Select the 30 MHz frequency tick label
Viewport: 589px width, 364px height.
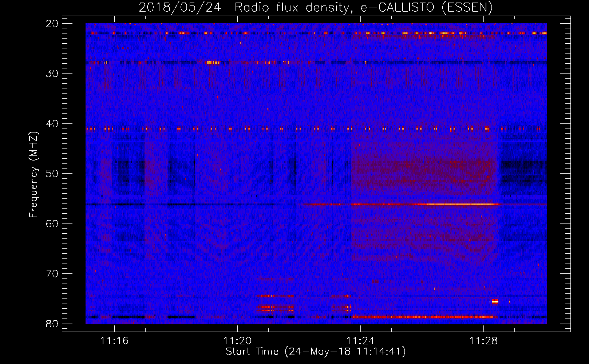coord(52,74)
